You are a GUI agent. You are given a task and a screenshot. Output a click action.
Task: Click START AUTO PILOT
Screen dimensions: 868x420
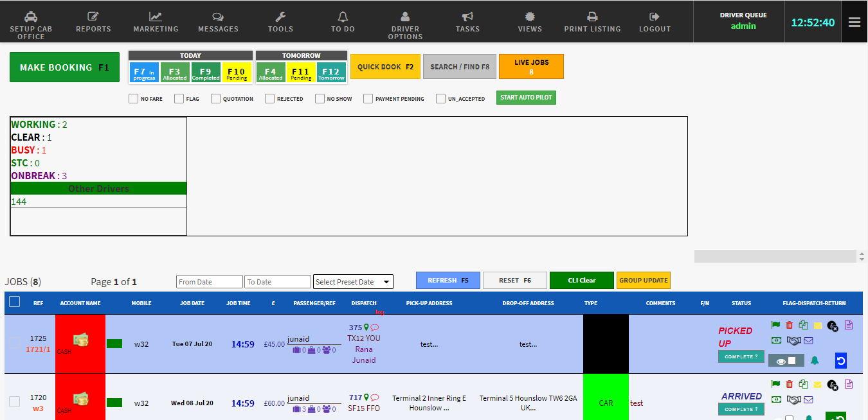point(526,98)
